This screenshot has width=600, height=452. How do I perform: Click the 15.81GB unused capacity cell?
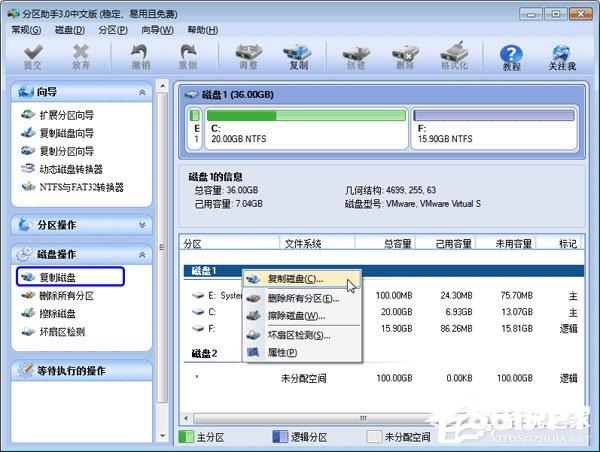point(517,328)
